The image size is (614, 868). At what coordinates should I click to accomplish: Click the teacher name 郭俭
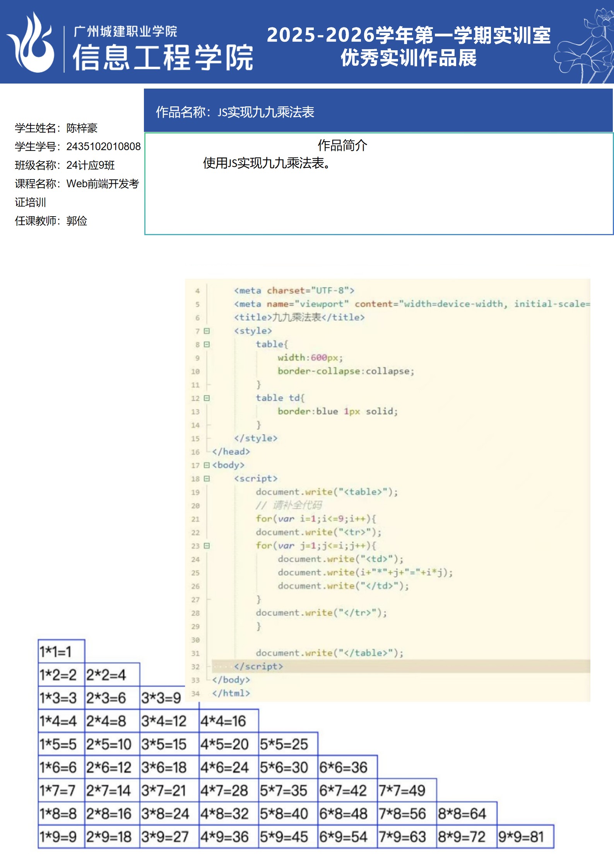pyautogui.click(x=77, y=221)
